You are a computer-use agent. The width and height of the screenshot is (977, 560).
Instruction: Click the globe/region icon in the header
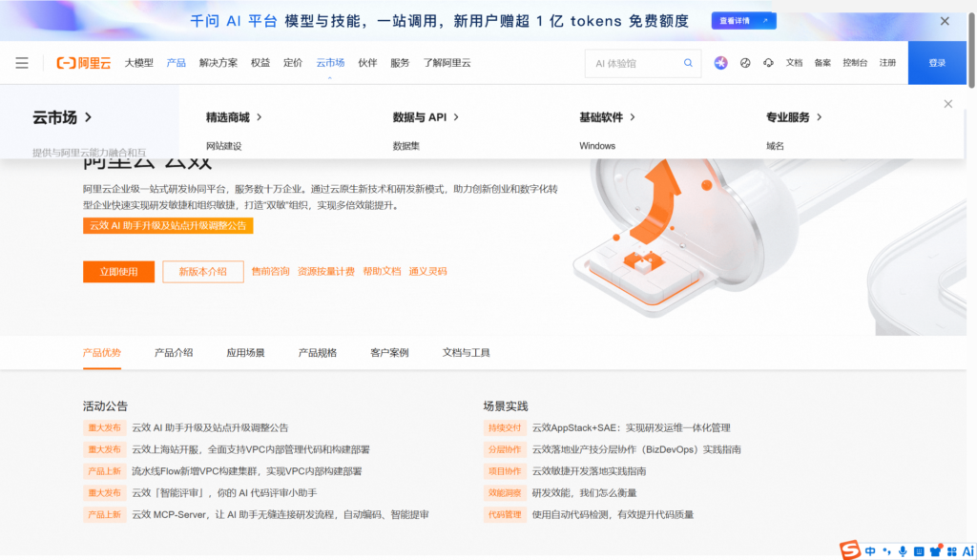745,63
